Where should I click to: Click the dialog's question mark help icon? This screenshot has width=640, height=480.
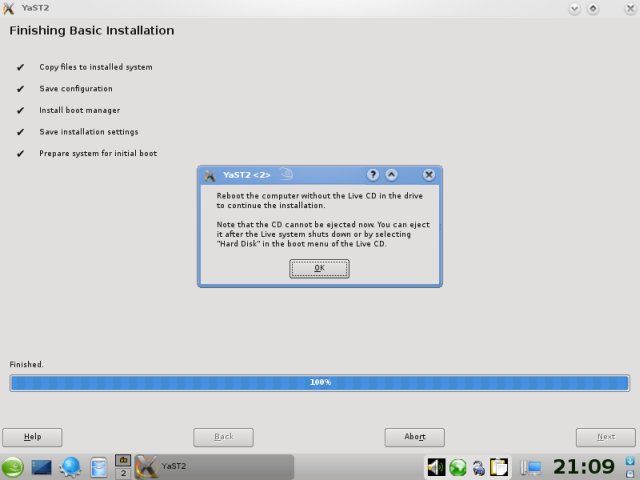tap(373, 174)
